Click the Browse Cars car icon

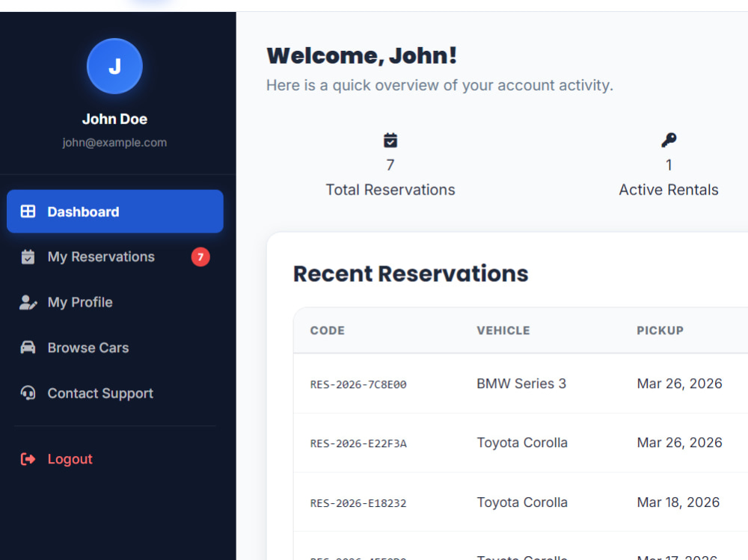pyautogui.click(x=28, y=347)
